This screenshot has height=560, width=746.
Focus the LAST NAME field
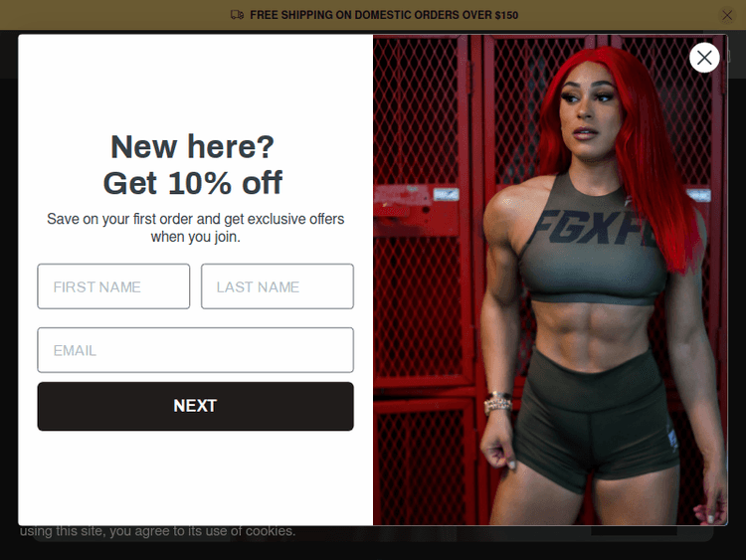pos(278,286)
